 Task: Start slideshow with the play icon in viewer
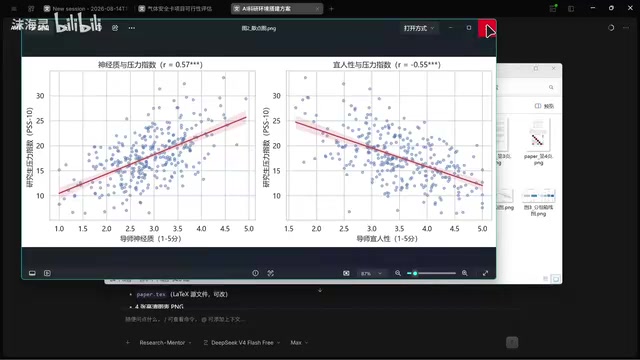(47, 273)
